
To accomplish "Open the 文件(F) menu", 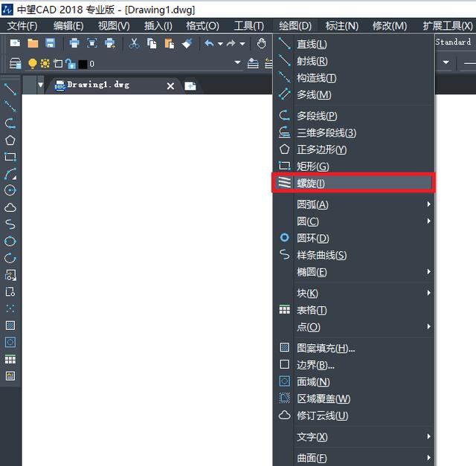I will (x=22, y=26).
